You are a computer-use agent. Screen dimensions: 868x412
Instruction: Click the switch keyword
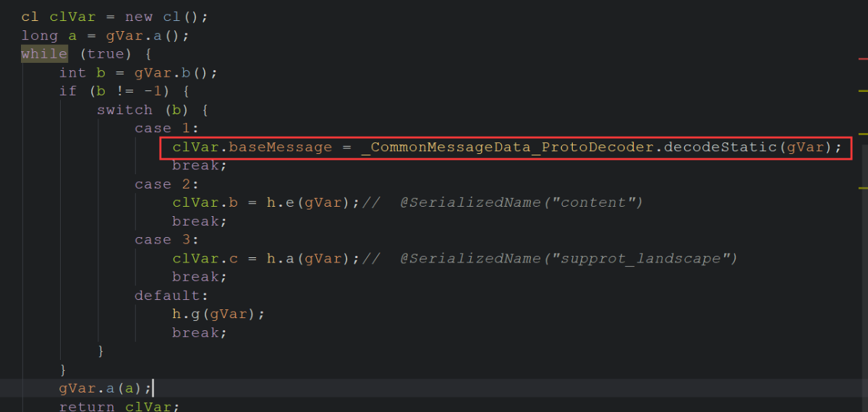[x=124, y=110]
